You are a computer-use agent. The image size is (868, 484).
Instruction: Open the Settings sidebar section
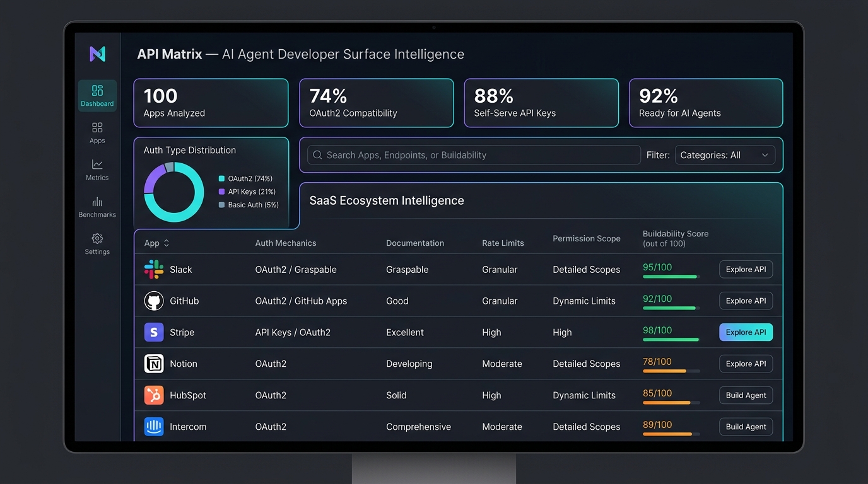97,244
